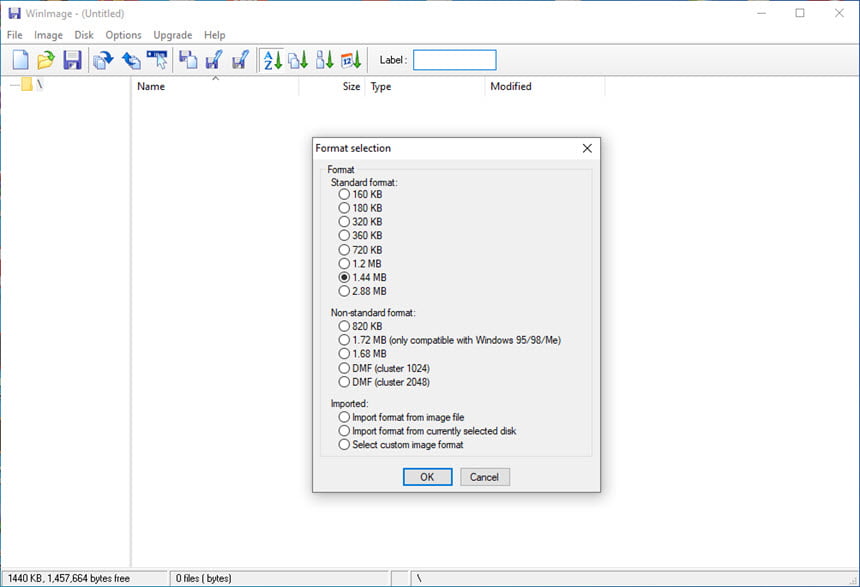Viewport: 860px width, 587px height.
Task: Select the 2.88 MB format option
Action: [x=363, y=291]
